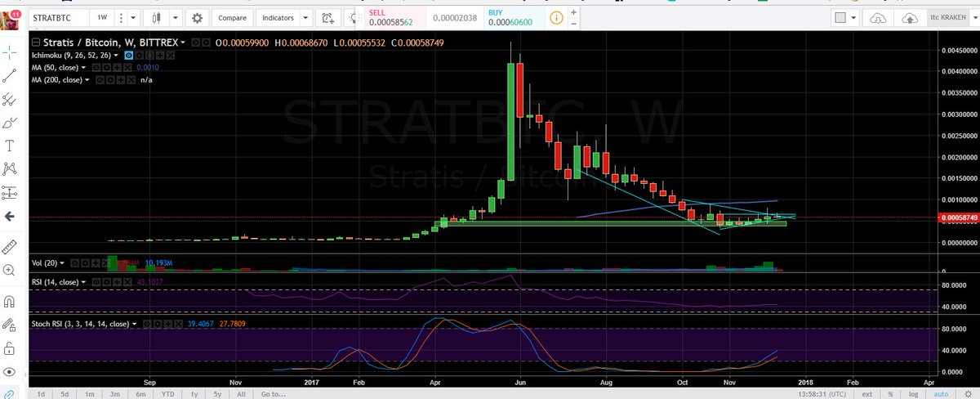Select the 1y time range

193,393
